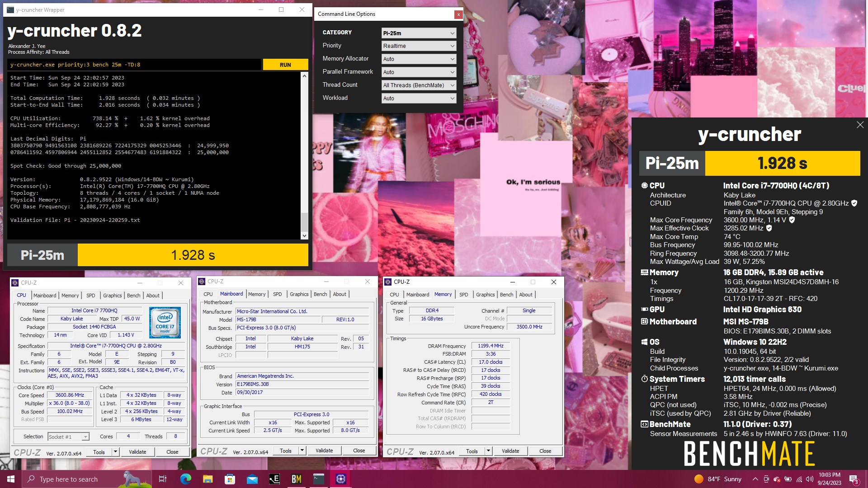Select the SPD tab in right CPU-Z window
This screenshot has height=488, width=868.
tap(464, 295)
